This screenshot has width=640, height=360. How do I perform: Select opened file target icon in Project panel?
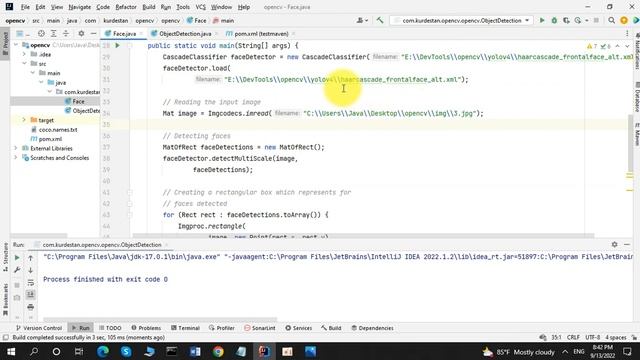point(41,33)
